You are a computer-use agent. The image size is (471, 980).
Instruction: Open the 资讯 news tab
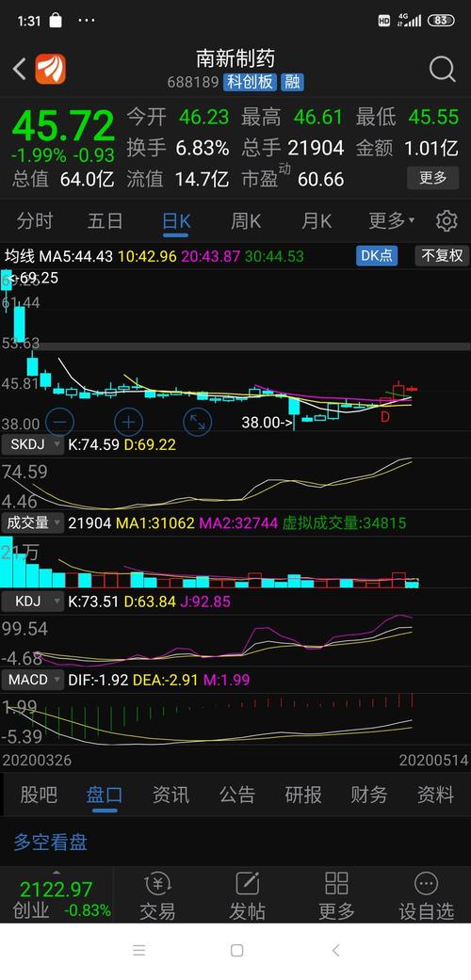coord(171,795)
